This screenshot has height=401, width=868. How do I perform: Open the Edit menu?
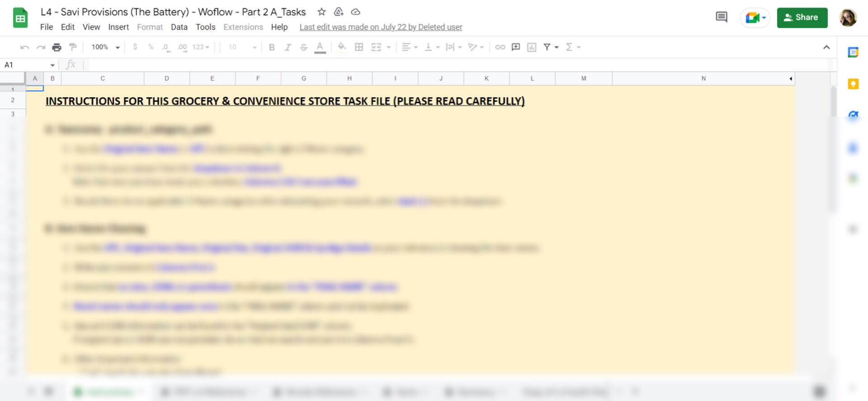[x=68, y=27]
